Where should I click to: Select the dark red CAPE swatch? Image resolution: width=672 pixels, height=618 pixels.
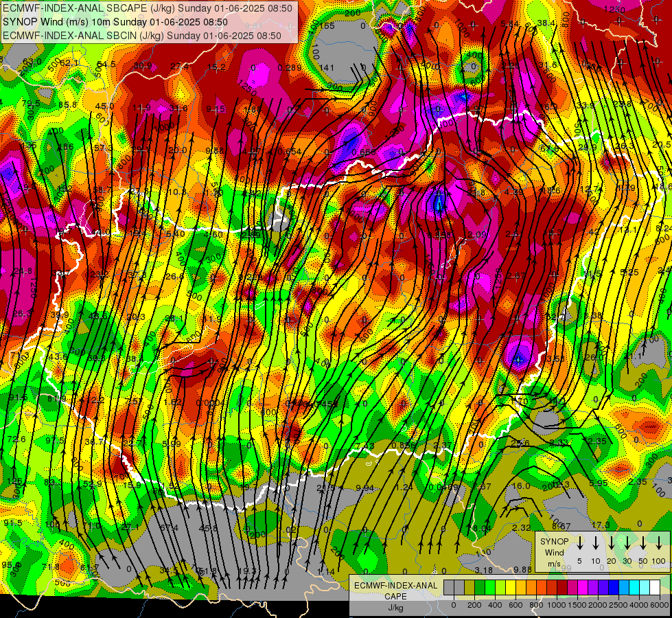click(x=562, y=588)
